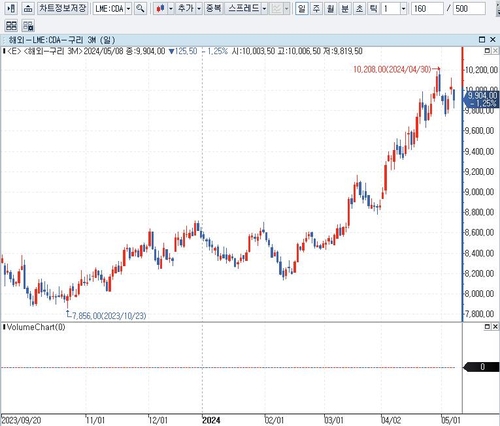Click the window title 해외-LME:CDA-구리 3M
Viewport: 500px width, 426px height.
pos(62,40)
